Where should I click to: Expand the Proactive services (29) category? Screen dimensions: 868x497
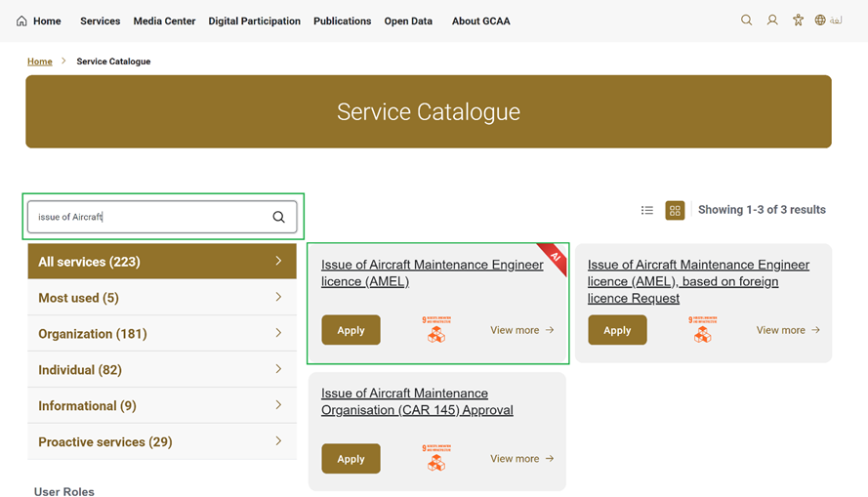coord(162,441)
